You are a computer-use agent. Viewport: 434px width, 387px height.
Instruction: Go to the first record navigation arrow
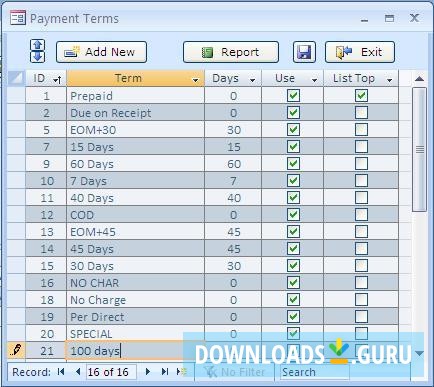[x=61, y=371]
